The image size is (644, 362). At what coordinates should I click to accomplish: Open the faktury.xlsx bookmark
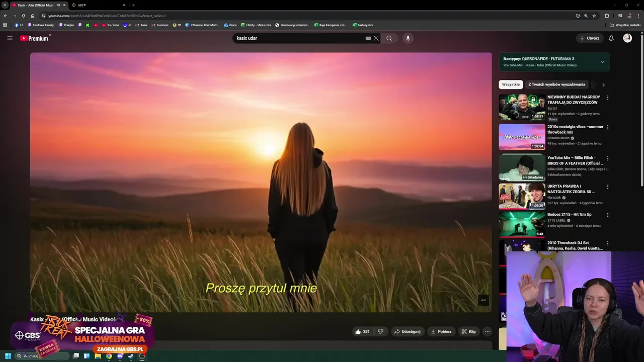(x=363, y=25)
